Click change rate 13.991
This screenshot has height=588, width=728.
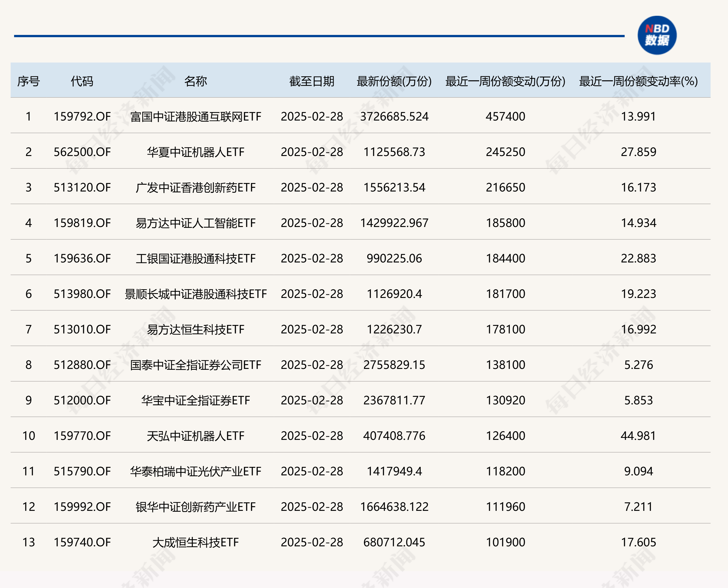(x=638, y=117)
